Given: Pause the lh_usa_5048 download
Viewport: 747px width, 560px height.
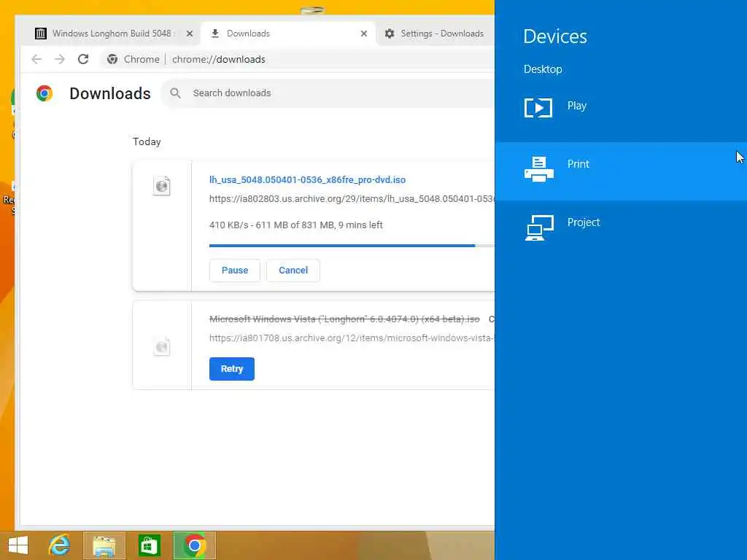Looking at the screenshot, I should [x=235, y=271].
